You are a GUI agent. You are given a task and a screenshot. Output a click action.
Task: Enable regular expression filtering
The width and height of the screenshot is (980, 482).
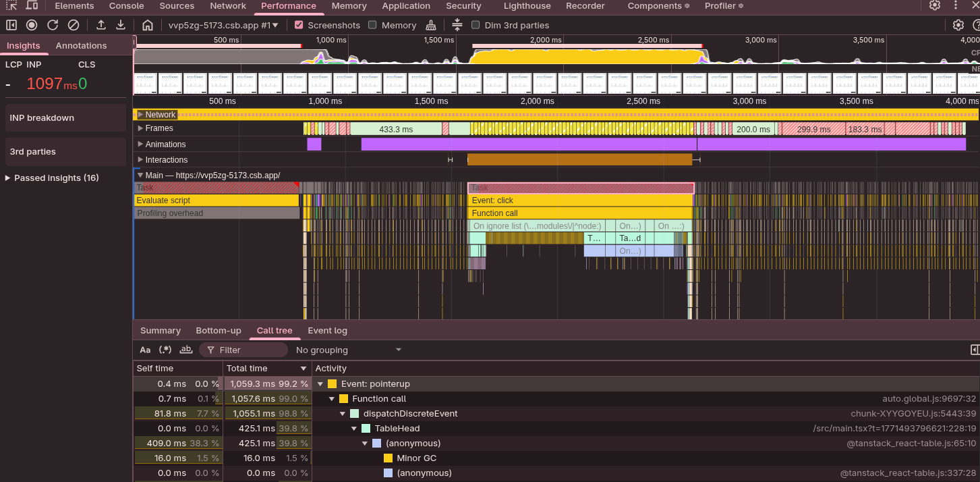[x=165, y=350]
